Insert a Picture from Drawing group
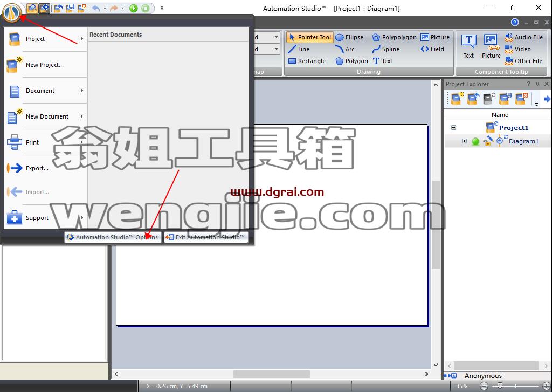 coord(435,37)
